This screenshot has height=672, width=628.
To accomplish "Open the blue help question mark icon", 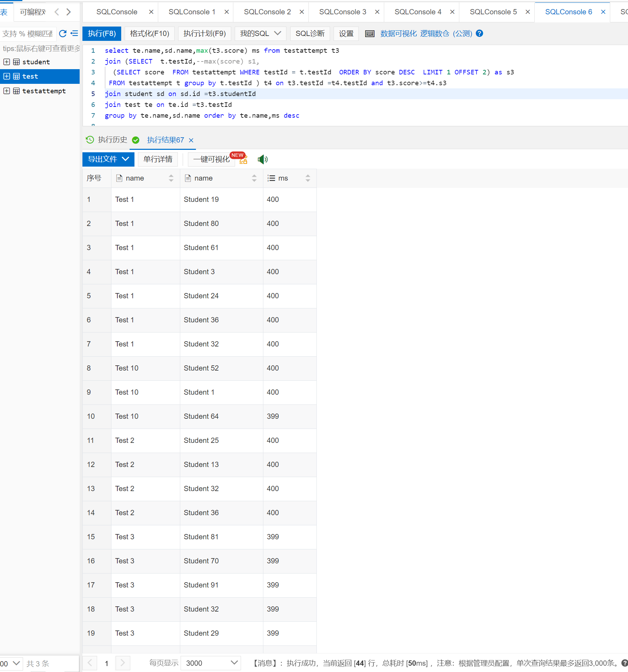I will click(x=480, y=34).
